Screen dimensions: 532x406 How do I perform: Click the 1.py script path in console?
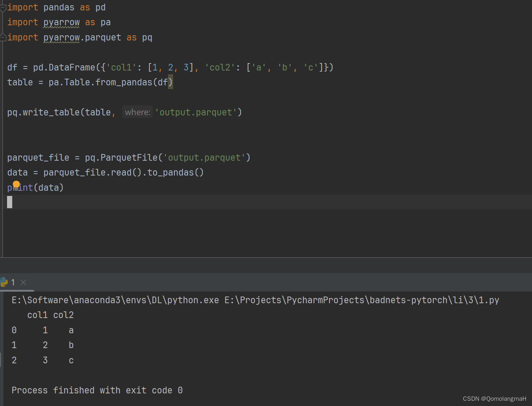(362, 300)
